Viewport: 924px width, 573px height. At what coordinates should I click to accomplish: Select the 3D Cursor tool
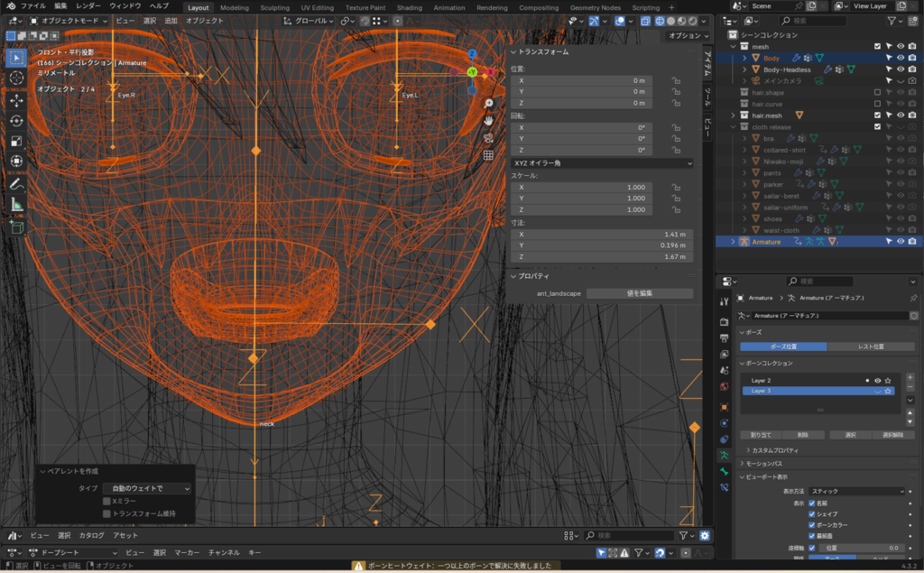click(x=17, y=78)
